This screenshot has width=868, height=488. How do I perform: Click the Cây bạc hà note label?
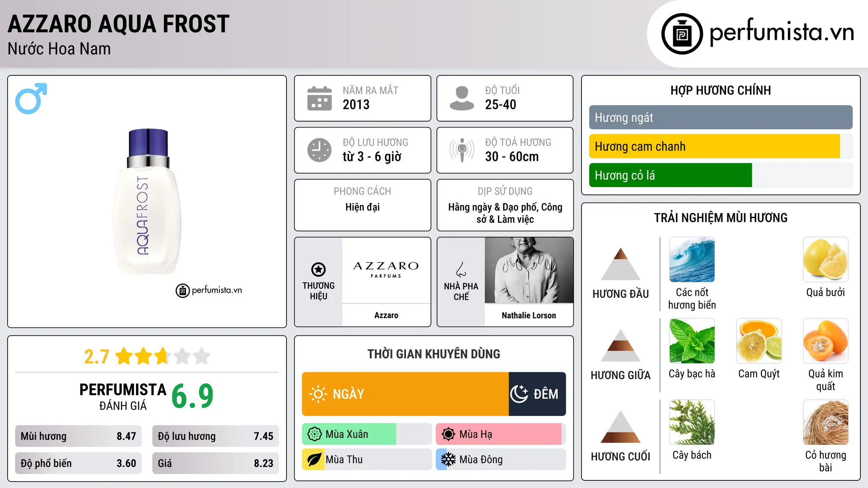point(692,374)
